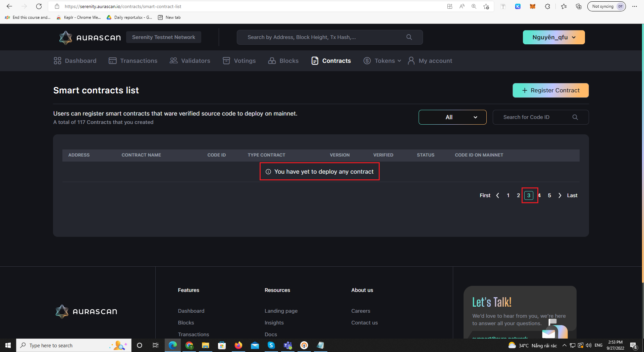
Task: Click the search magnifier in the top bar
Action: 409,37
